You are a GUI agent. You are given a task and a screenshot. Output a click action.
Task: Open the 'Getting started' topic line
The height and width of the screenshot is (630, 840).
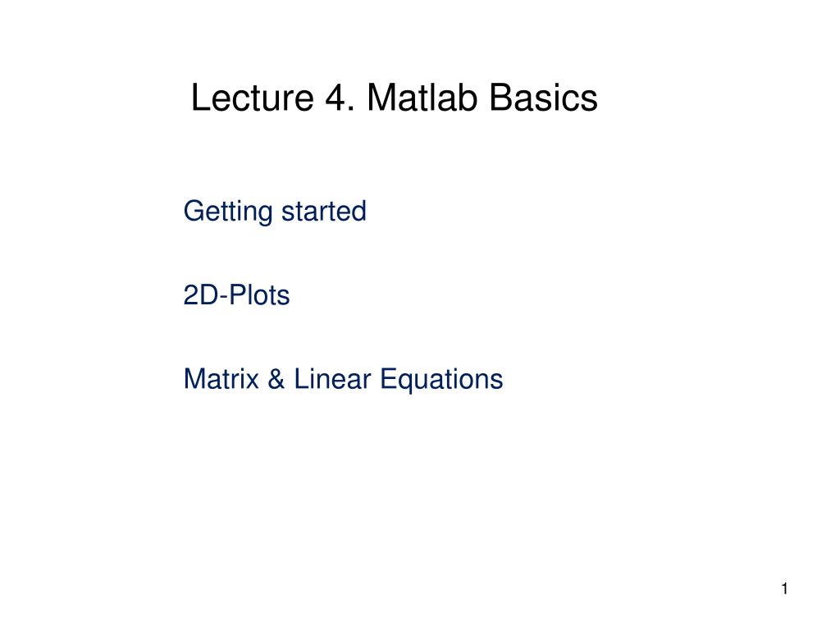pyautogui.click(x=275, y=212)
